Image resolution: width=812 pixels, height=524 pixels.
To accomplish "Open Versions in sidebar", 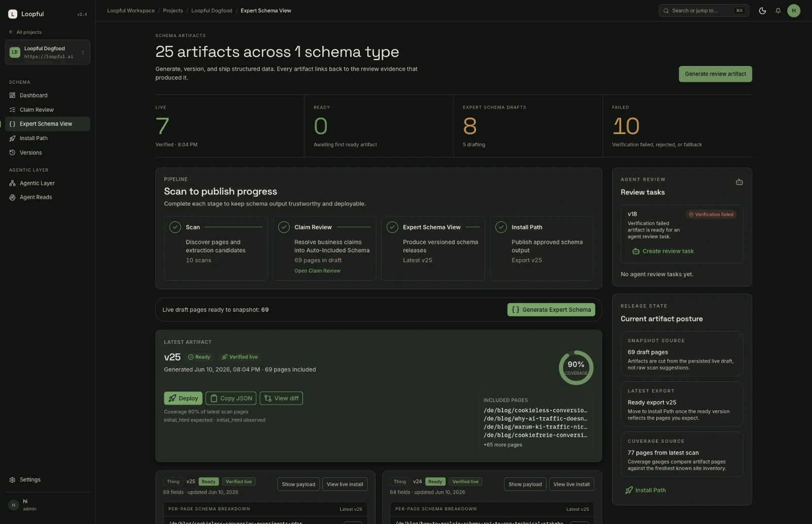I will [48, 153].
